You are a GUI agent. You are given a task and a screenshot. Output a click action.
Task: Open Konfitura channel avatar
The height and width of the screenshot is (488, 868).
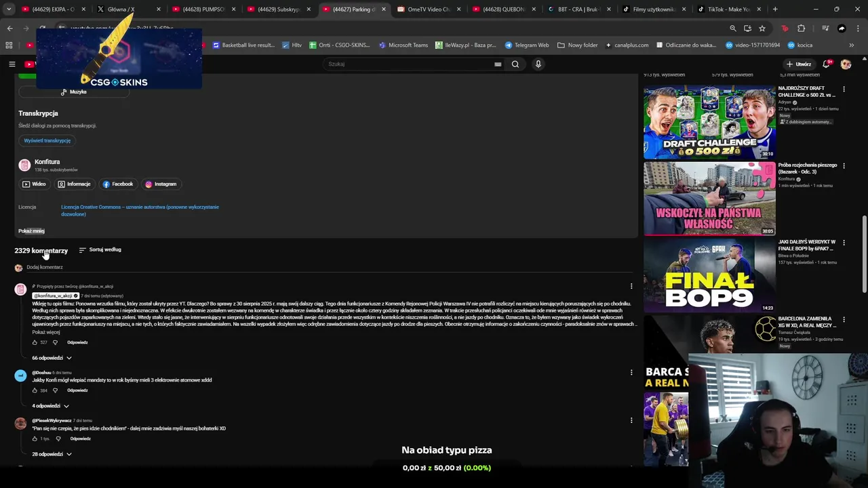pyautogui.click(x=24, y=165)
